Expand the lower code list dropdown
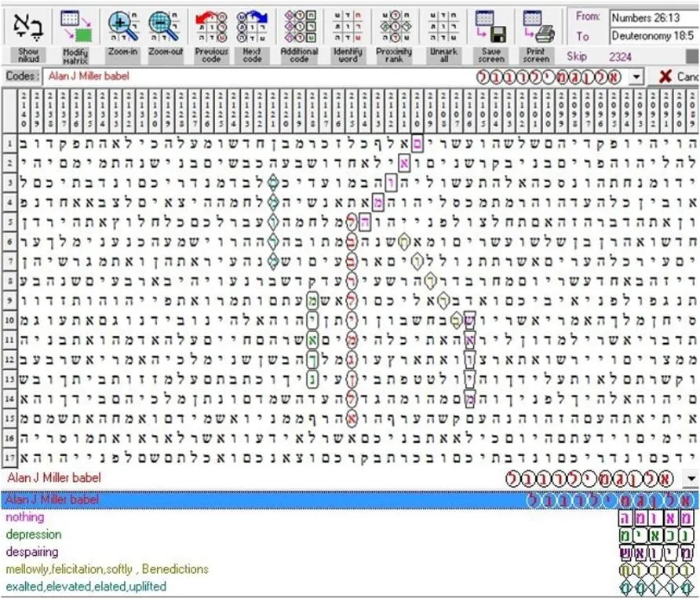 click(691, 479)
